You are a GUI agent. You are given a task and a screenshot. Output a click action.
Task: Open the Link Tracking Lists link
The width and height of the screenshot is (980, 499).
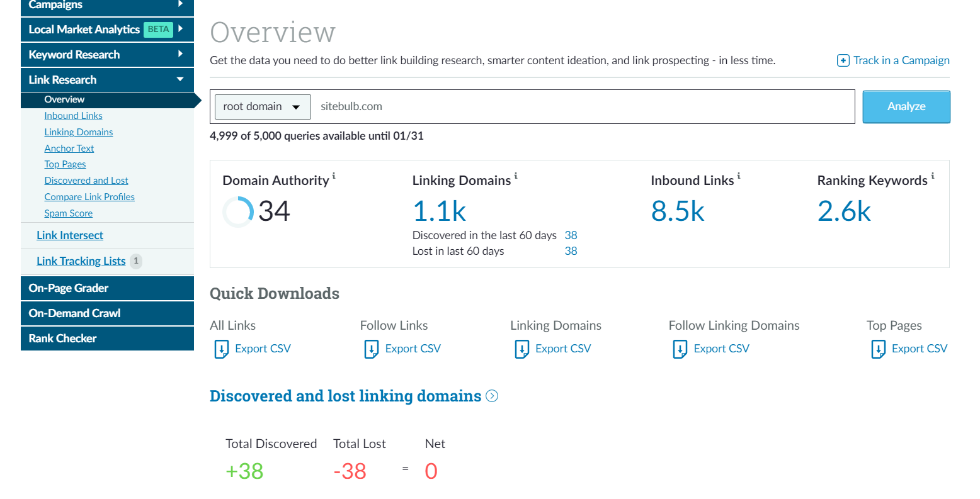click(x=81, y=261)
